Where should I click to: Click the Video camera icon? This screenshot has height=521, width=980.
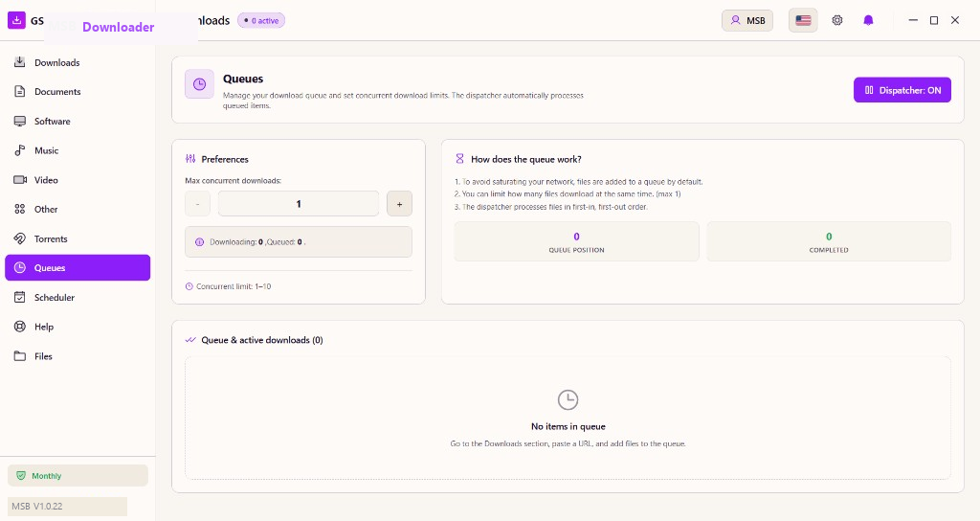(20, 179)
